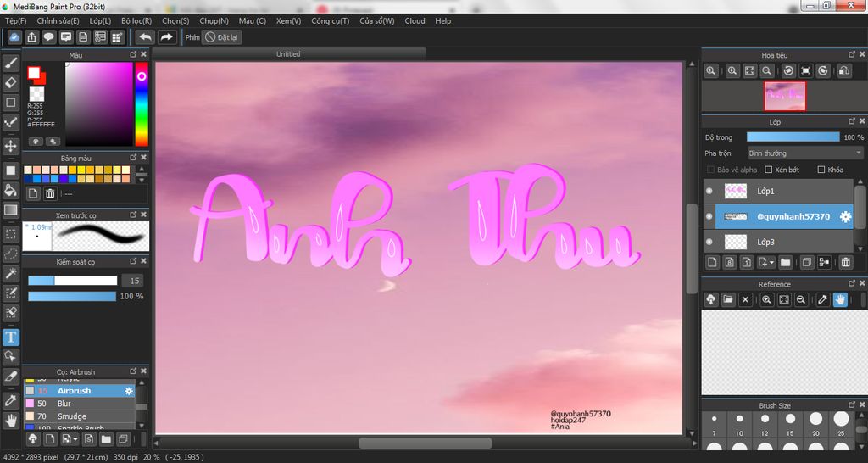Open the Lớp(L) menu
This screenshot has height=463, width=868.
100,20
